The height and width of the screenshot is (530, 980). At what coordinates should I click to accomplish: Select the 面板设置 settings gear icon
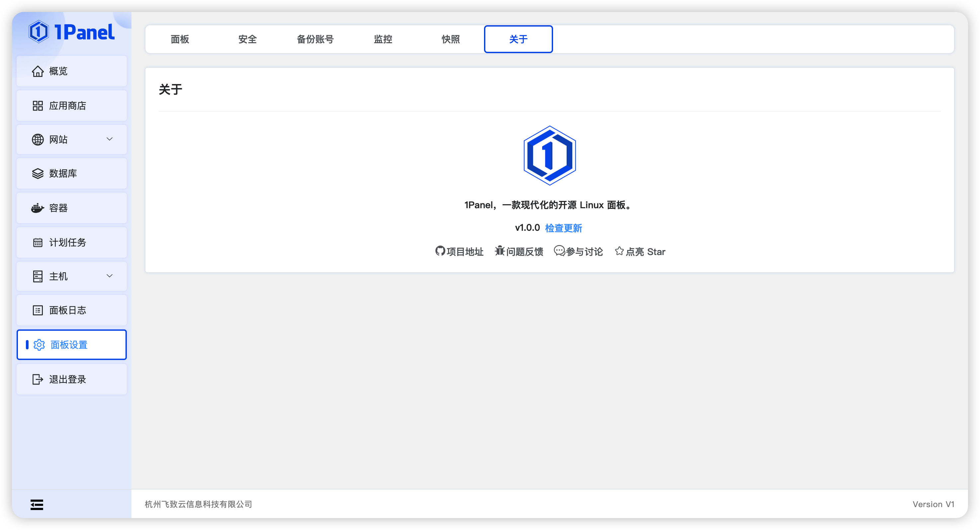pos(39,345)
